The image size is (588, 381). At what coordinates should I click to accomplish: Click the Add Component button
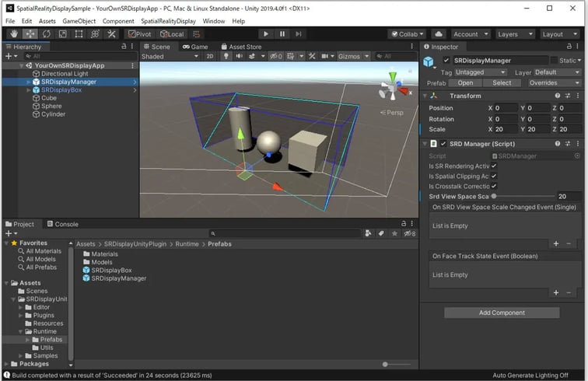pos(502,313)
